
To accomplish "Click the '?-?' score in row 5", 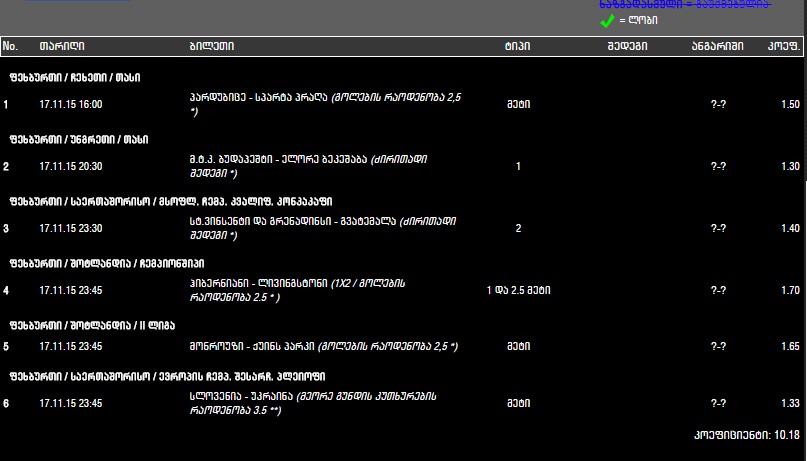I will (x=718, y=346).
